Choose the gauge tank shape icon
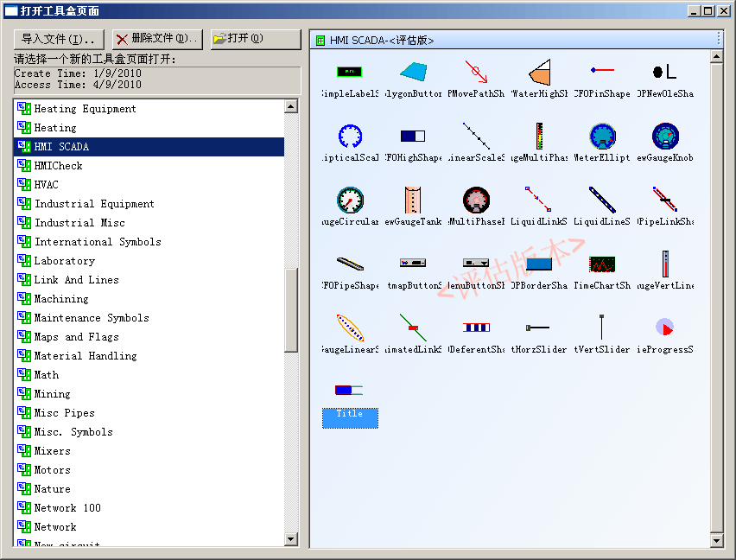The width and height of the screenshot is (736, 560). 413,200
